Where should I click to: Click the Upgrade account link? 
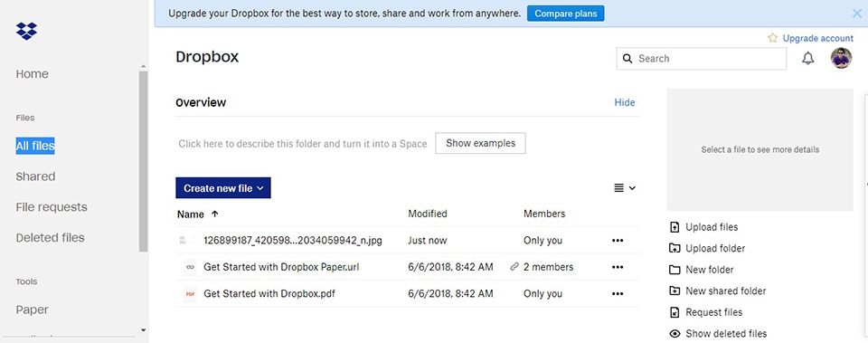[x=817, y=38]
